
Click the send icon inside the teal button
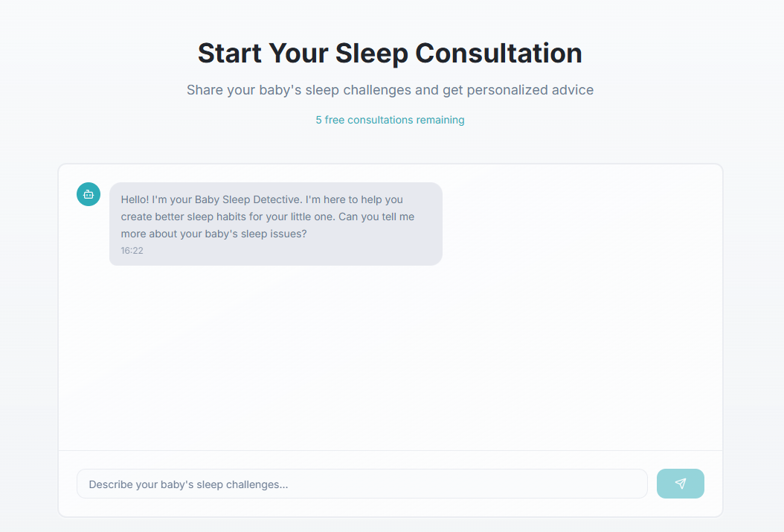coord(680,484)
